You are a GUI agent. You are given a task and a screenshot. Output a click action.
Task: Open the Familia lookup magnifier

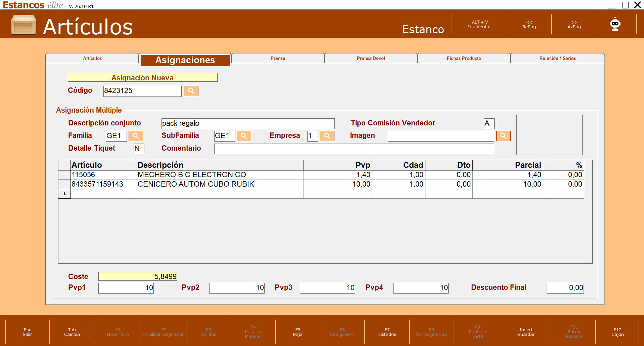tap(136, 136)
